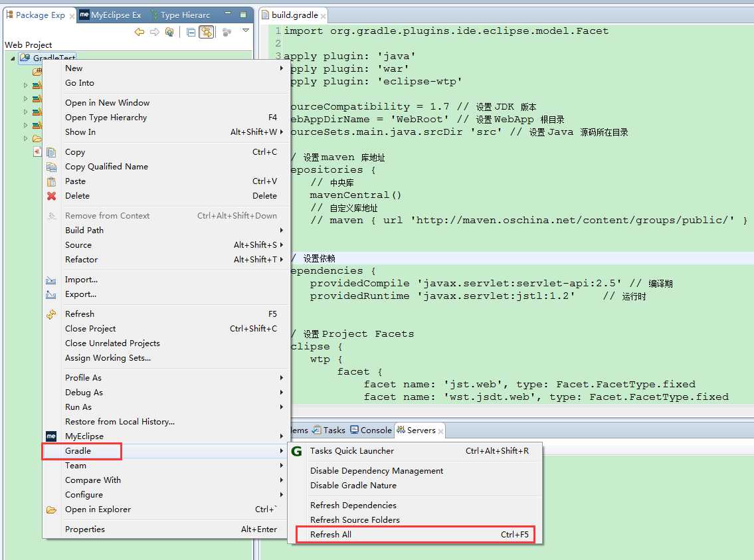Select Close Project
Image resolution: width=754 pixels, height=560 pixels.
166,329
